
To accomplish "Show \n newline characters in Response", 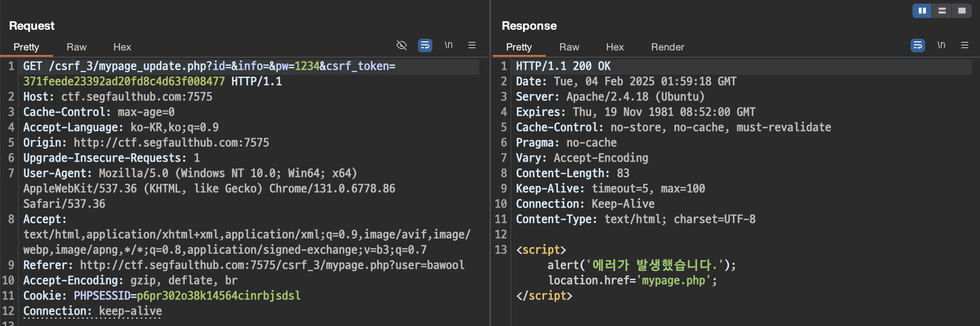I will tap(941, 45).
